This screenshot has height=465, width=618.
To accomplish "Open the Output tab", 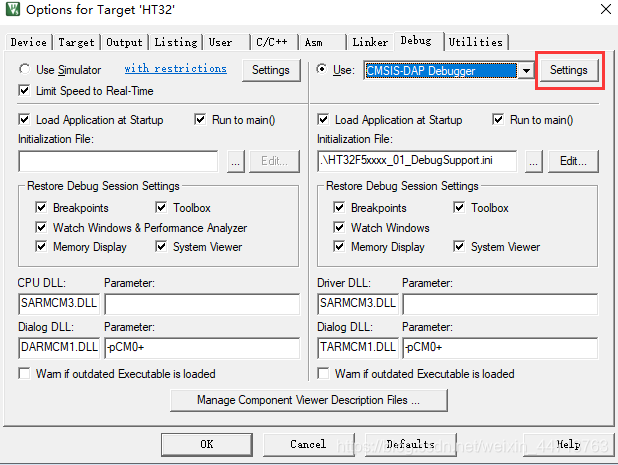I will click(x=124, y=42).
